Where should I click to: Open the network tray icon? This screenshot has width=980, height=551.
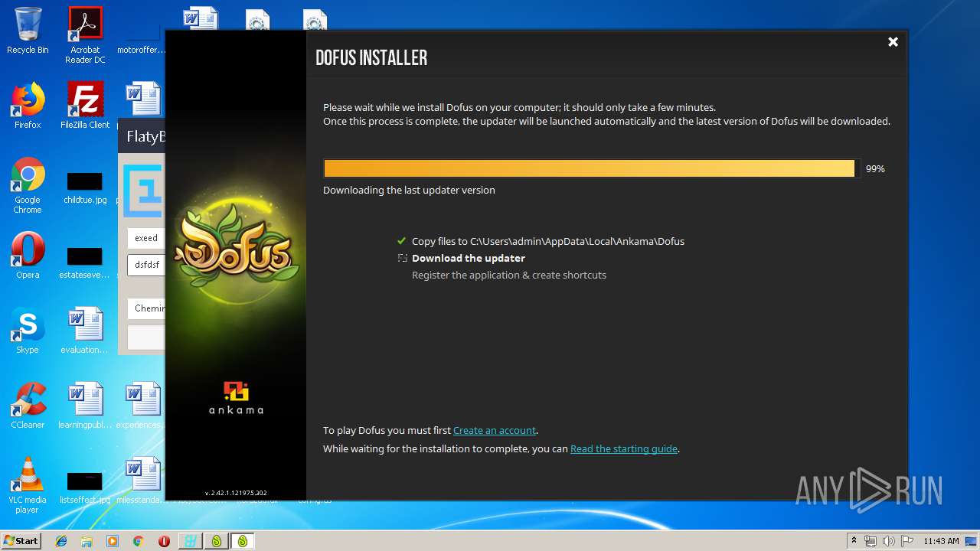(x=871, y=541)
